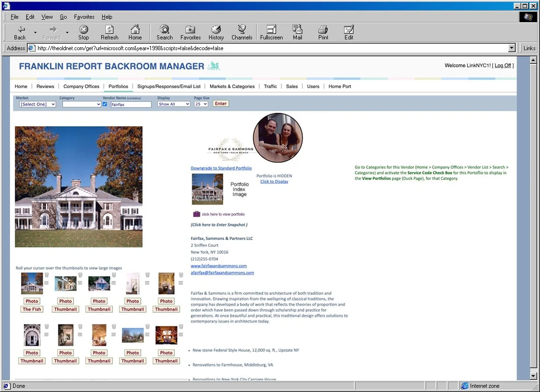This screenshot has width=540, height=392.
Task: Delete the arched entrance thumbnail via trash
Action: click(x=46, y=326)
